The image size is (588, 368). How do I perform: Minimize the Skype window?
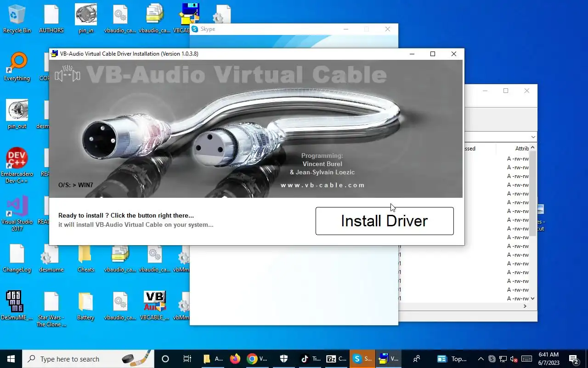click(x=346, y=29)
